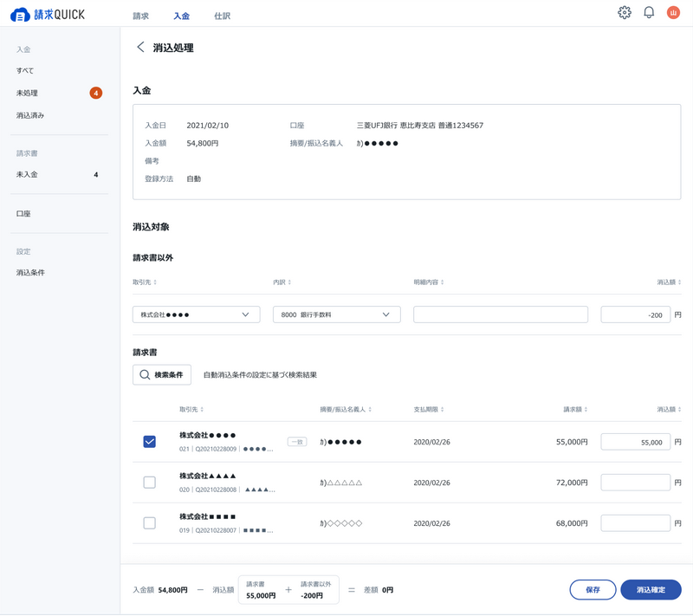
Task: Switch to the 仕訳 top tab
Action: tap(223, 16)
